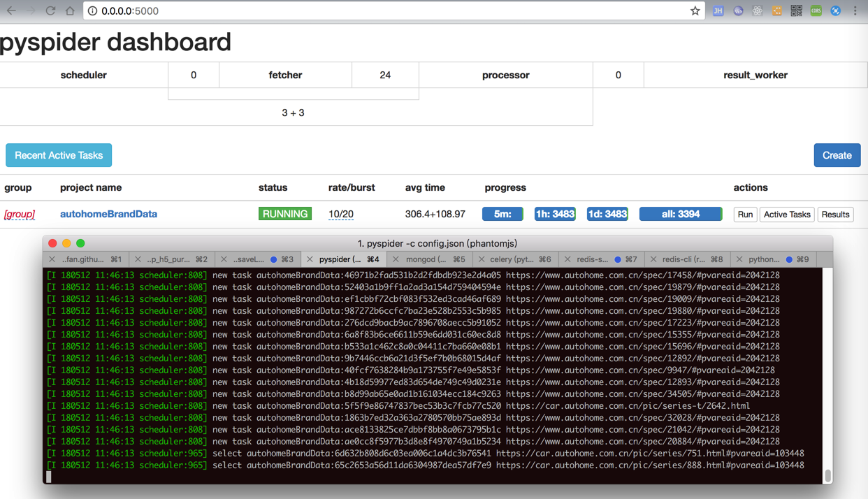Click the terminal title pyspider -c config.json

[437, 243]
